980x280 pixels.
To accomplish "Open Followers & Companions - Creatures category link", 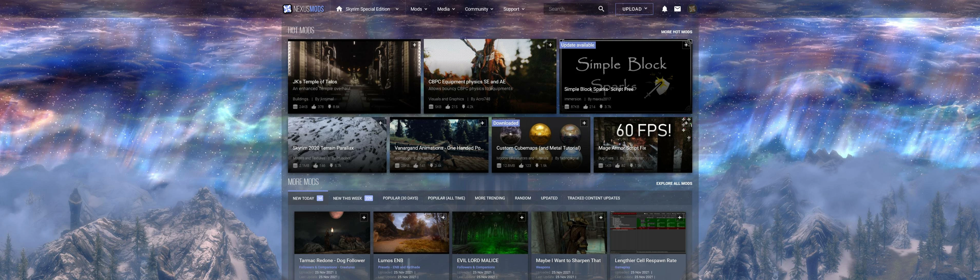I will click(x=327, y=267).
